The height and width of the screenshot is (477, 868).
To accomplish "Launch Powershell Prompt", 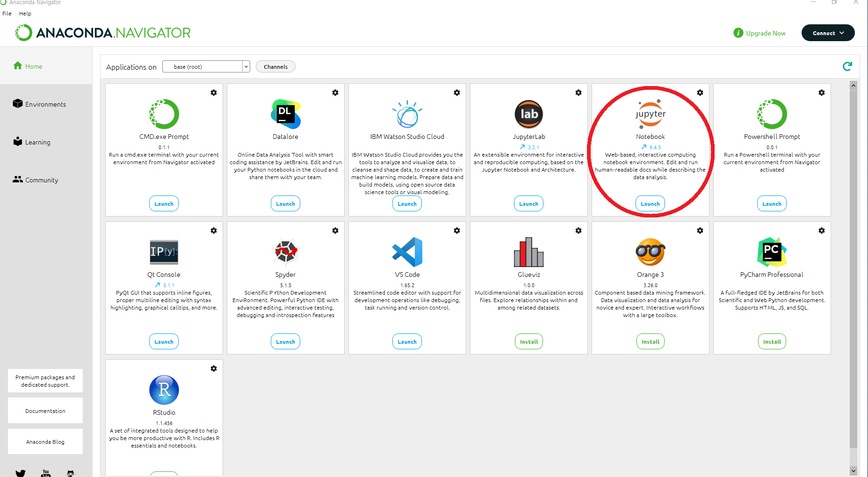I will (x=772, y=203).
